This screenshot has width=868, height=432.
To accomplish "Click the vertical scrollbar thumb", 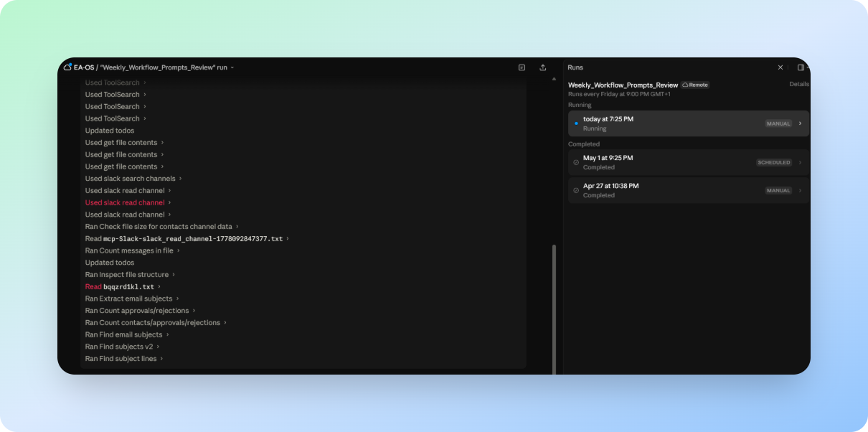I will 553,309.
